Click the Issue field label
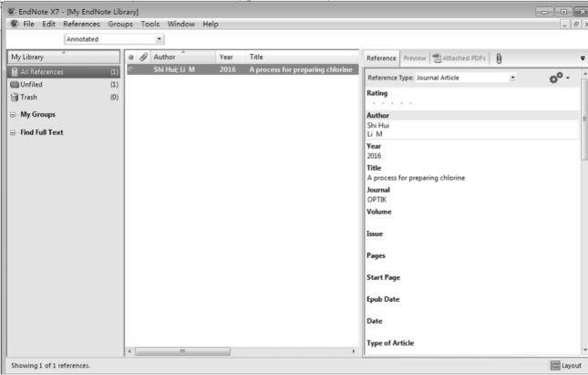Screen dimensions: 588x375 [x=375, y=234]
